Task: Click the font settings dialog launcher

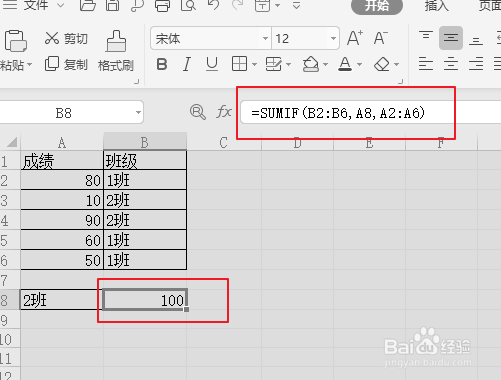Action: 401,81
